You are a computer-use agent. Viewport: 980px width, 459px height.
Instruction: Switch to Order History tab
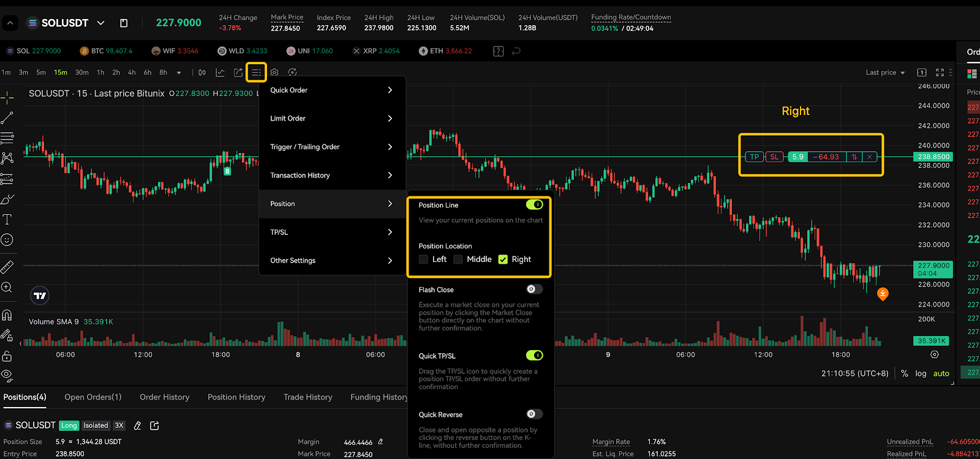click(x=164, y=397)
